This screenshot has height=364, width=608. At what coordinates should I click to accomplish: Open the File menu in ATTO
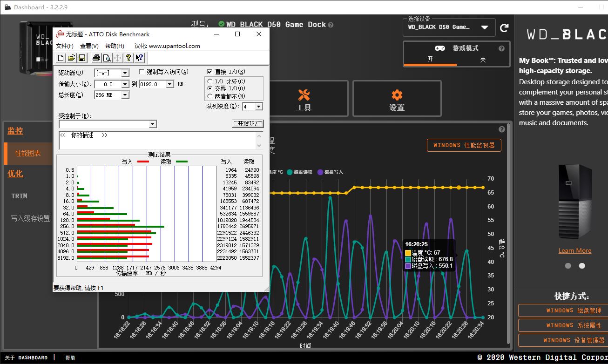pyautogui.click(x=65, y=46)
